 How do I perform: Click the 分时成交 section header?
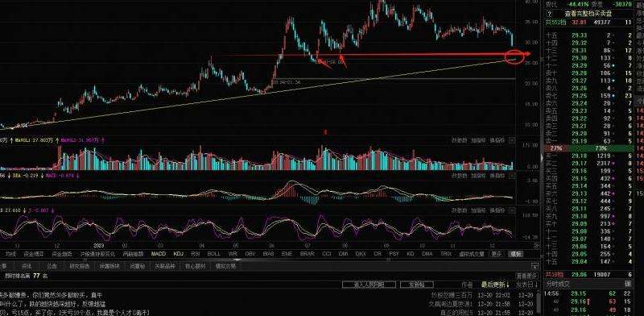(558, 284)
